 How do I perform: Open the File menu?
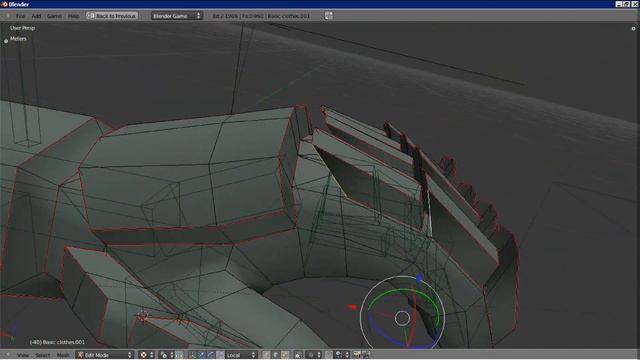click(x=20, y=16)
